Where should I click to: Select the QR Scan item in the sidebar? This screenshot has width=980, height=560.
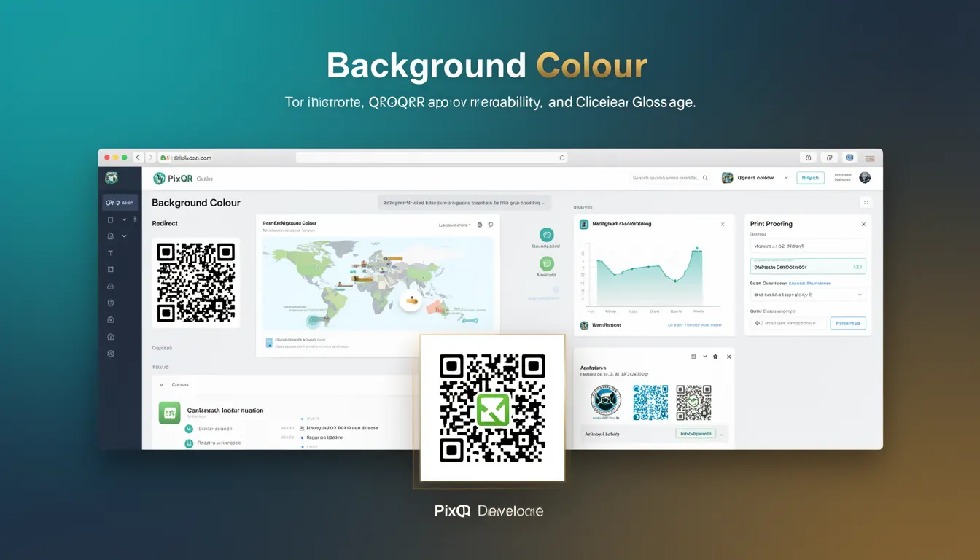[x=119, y=203]
